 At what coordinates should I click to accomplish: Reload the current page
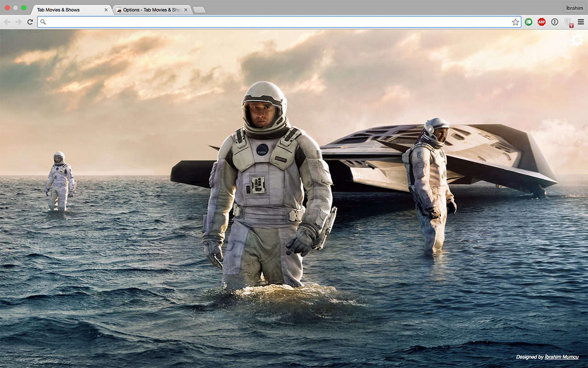pyautogui.click(x=30, y=22)
